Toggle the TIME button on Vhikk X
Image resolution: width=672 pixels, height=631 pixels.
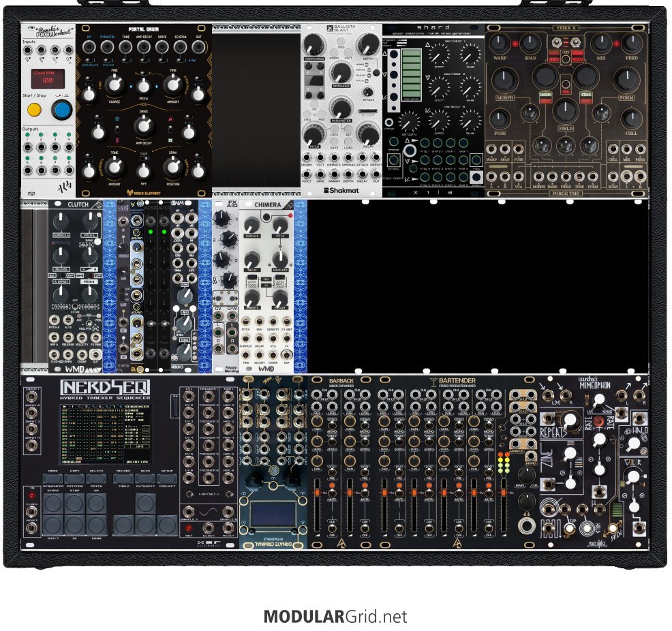586,97
